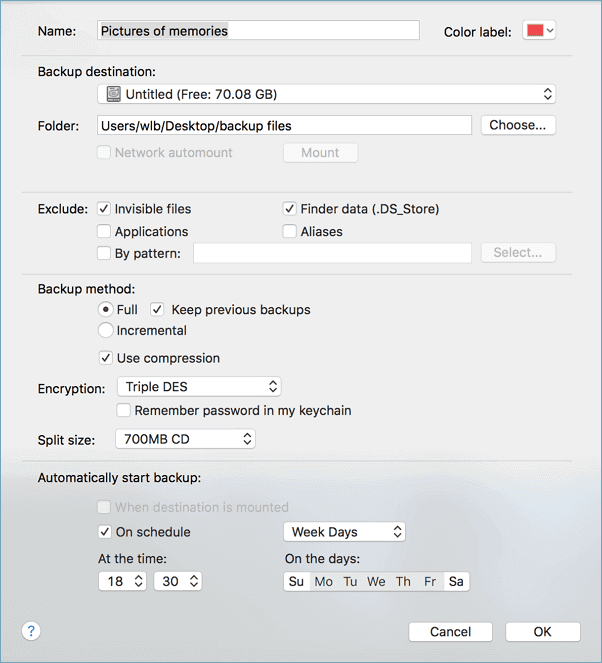Enable the Applications exclude checkbox
The image size is (602, 663).
(105, 231)
